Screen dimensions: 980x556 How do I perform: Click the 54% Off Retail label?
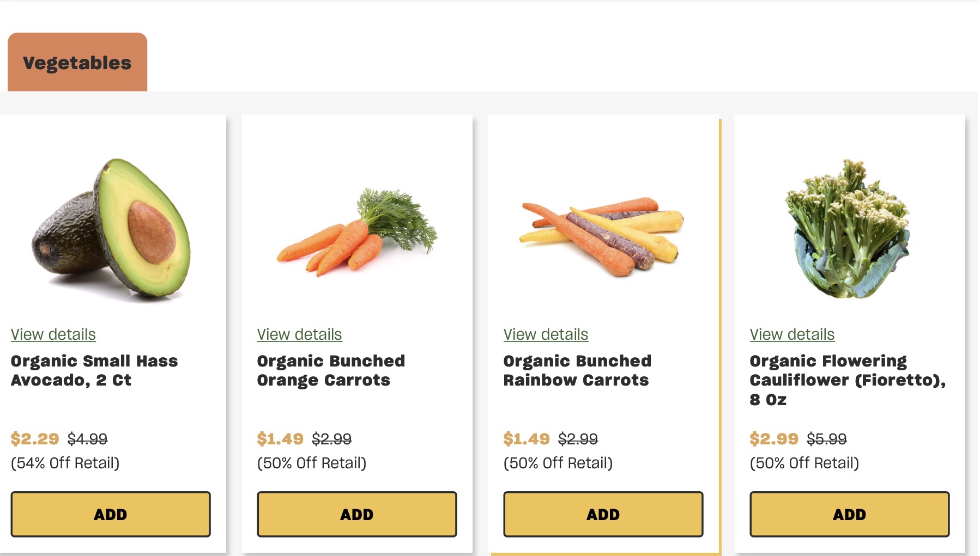click(65, 463)
